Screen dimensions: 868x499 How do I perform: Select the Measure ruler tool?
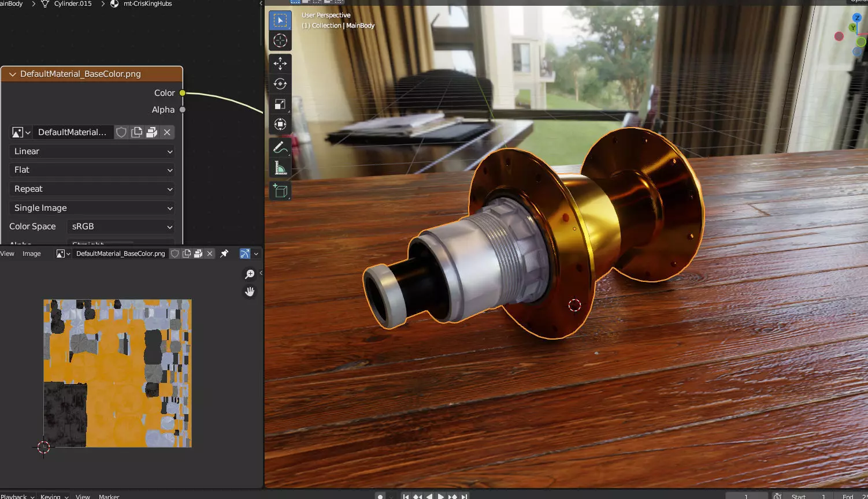pyautogui.click(x=280, y=168)
